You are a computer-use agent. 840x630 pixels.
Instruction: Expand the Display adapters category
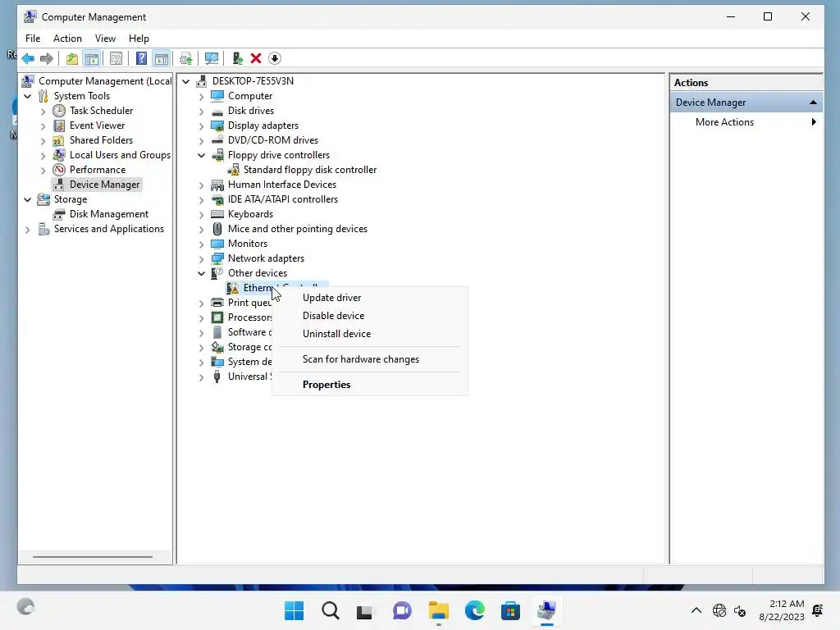[202, 126]
